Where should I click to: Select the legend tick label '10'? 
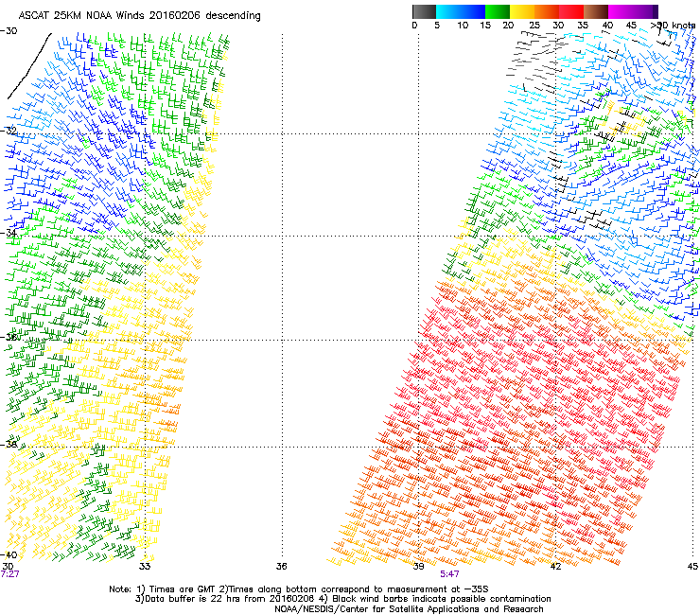(463, 25)
